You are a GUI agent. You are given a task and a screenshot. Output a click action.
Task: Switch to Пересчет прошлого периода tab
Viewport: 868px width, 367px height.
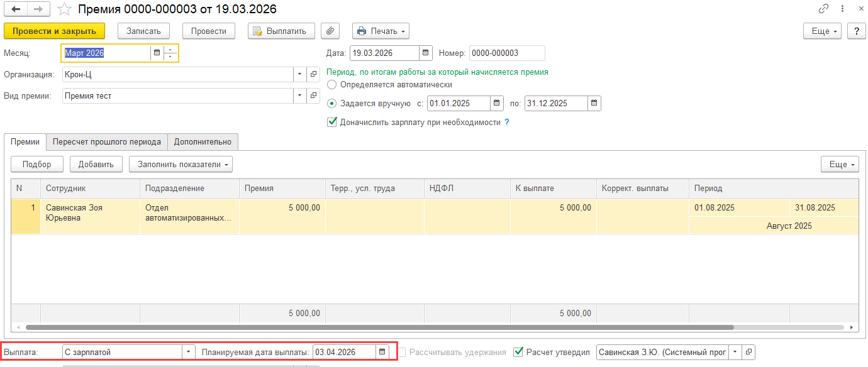pos(107,142)
